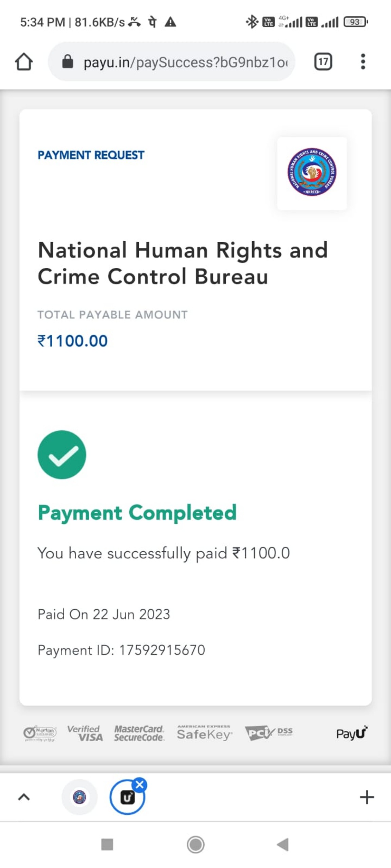Add a new tab with plus icon

tap(367, 797)
